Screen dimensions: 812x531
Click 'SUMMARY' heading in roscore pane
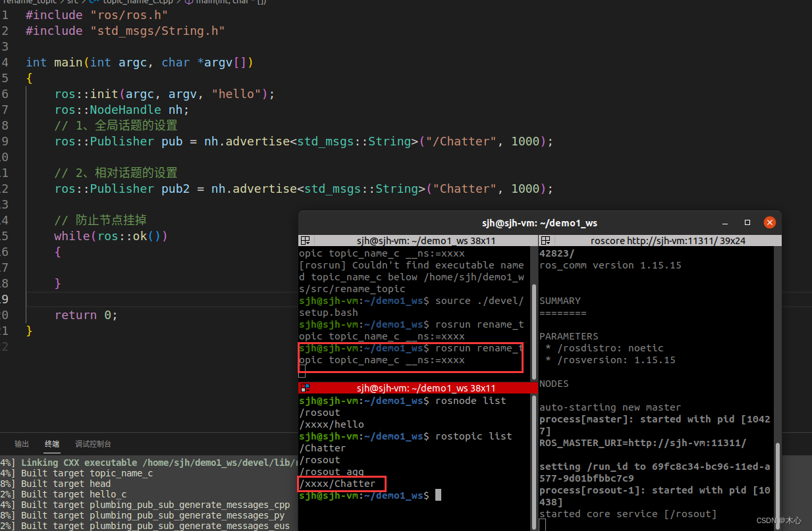(x=560, y=301)
